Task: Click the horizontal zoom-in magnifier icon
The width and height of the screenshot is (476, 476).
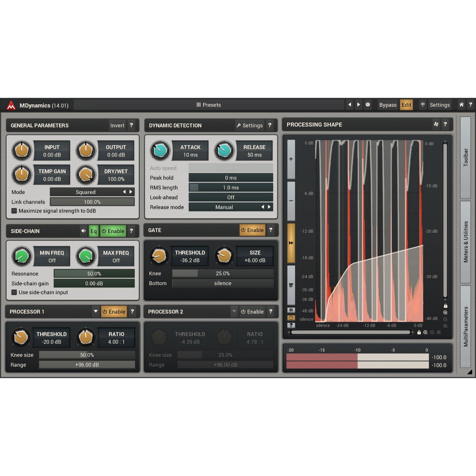Action: 425,333
